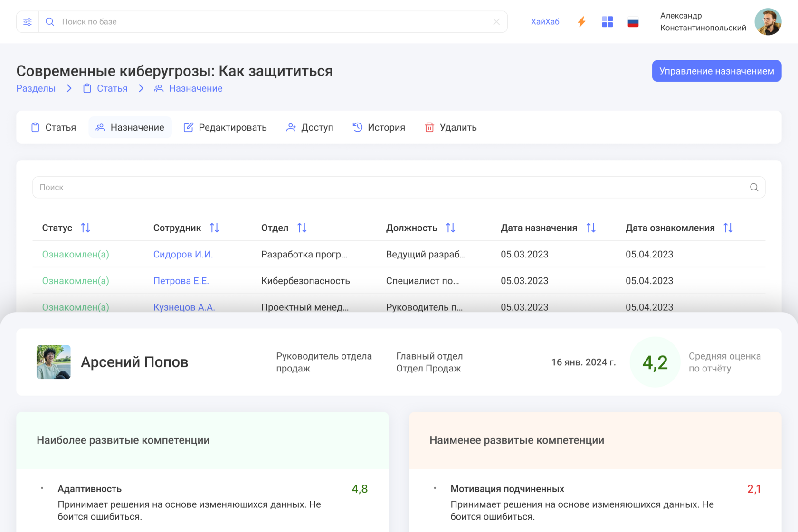
Task: Click the lightning bolt icon
Action: click(581, 22)
